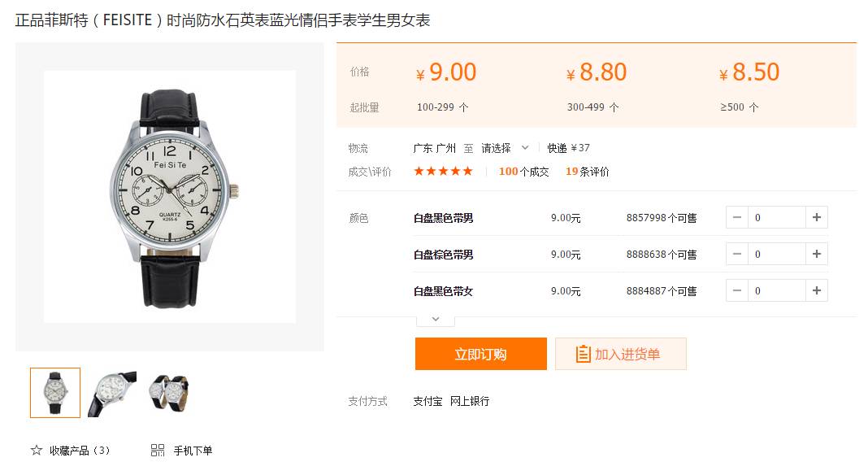
Task: Open the QR code mobile order icon
Action: coord(158,450)
